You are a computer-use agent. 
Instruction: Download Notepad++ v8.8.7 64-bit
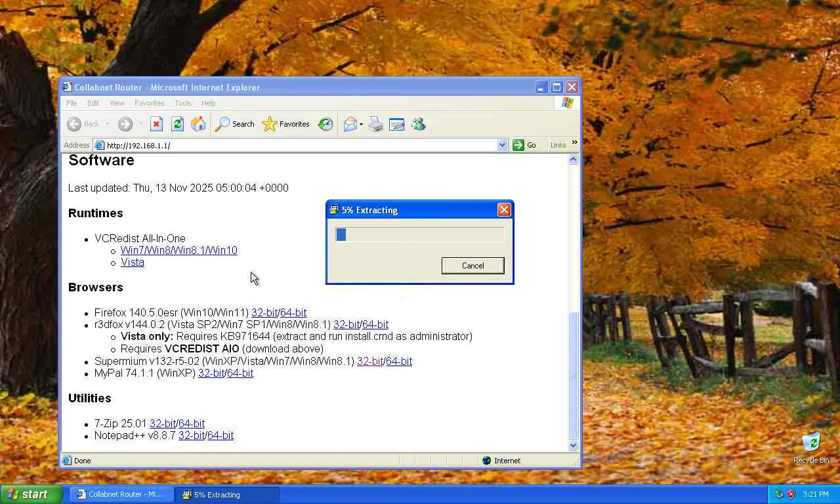[220, 435]
